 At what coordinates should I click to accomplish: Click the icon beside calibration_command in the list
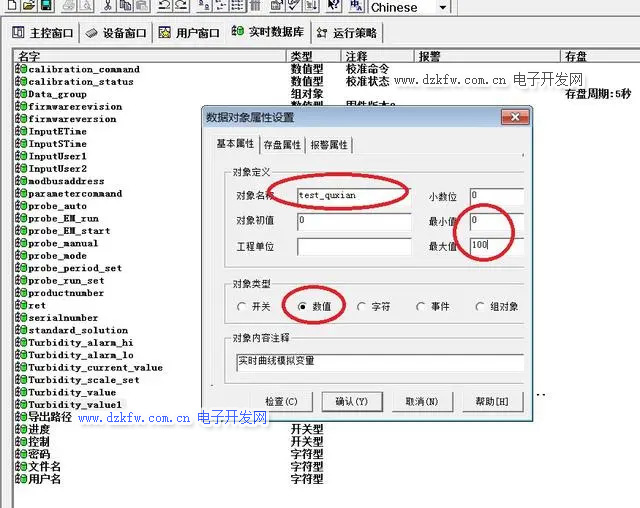[20, 69]
